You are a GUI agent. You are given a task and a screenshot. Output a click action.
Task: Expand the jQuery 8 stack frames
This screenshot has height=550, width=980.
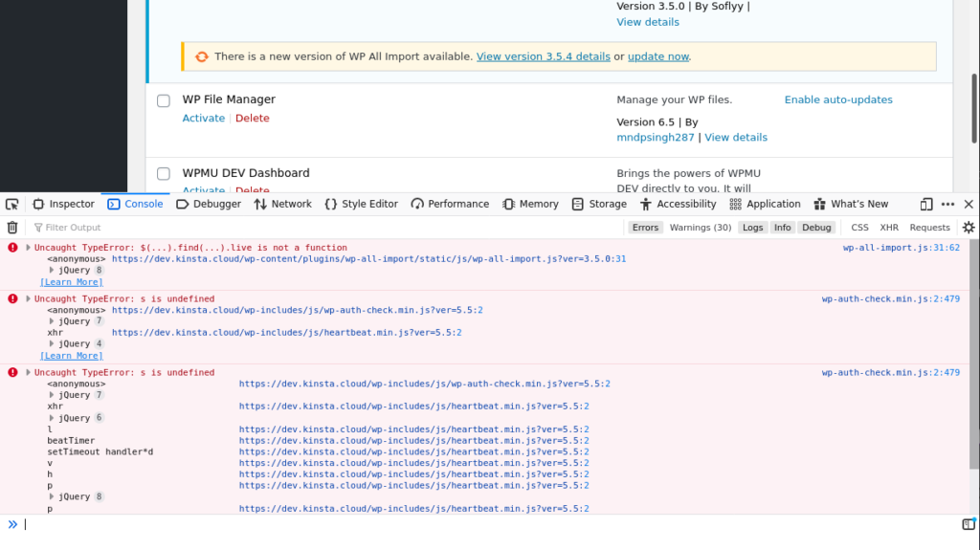[x=52, y=271]
